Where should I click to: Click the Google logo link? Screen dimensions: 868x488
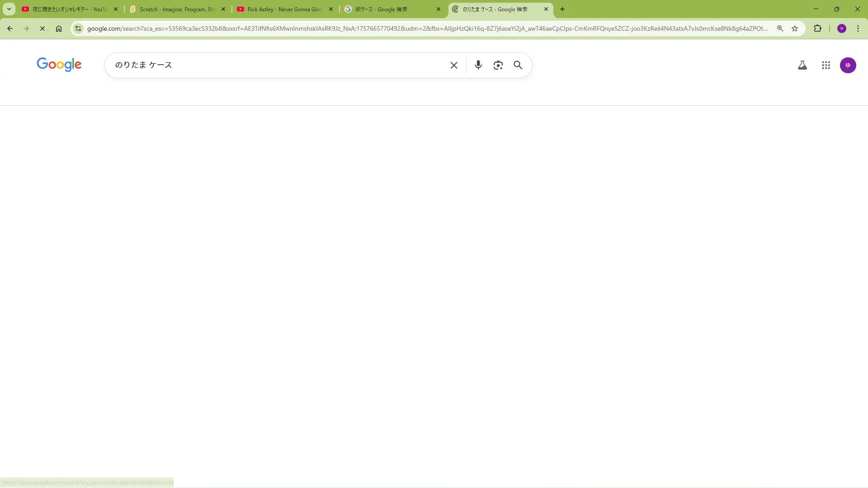tap(59, 65)
